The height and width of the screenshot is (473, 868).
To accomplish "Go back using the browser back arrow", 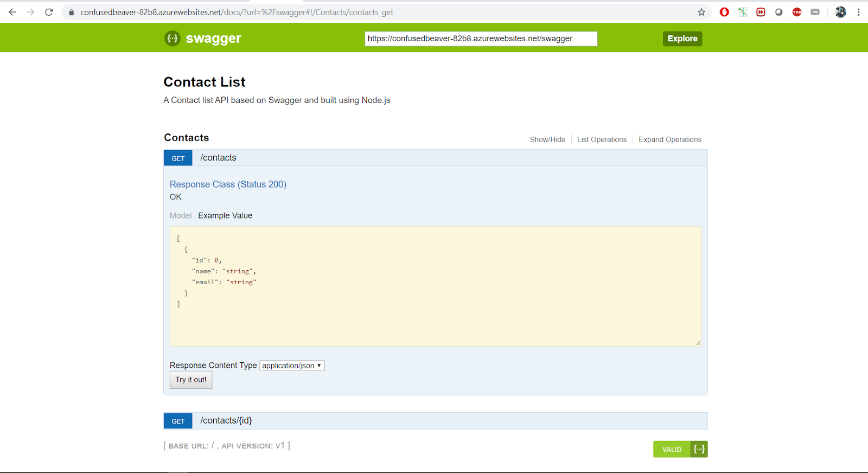I will click(x=12, y=12).
